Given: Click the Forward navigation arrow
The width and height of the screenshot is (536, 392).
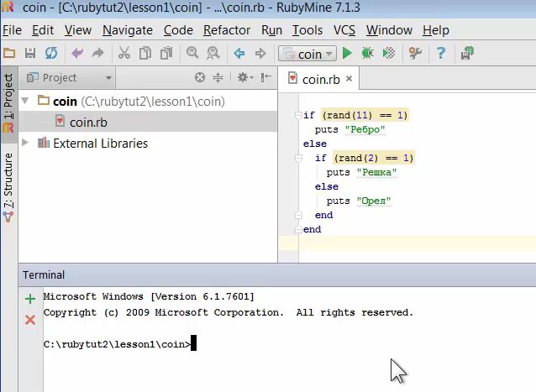Looking at the screenshot, I should (260, 53).
